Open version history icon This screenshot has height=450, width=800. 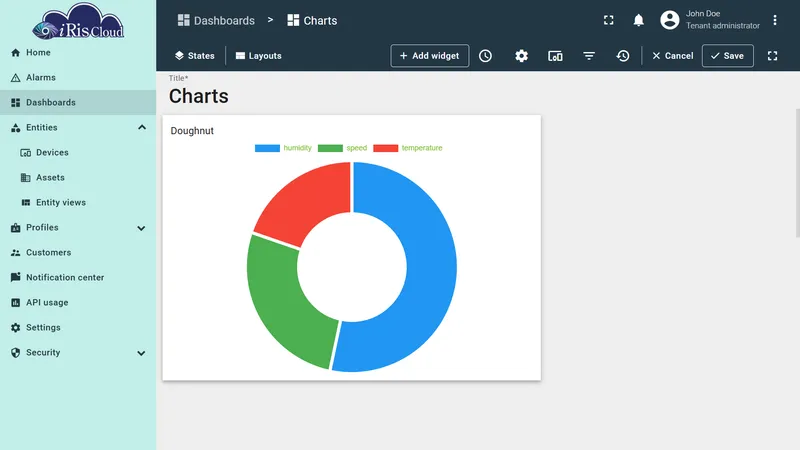623,56
